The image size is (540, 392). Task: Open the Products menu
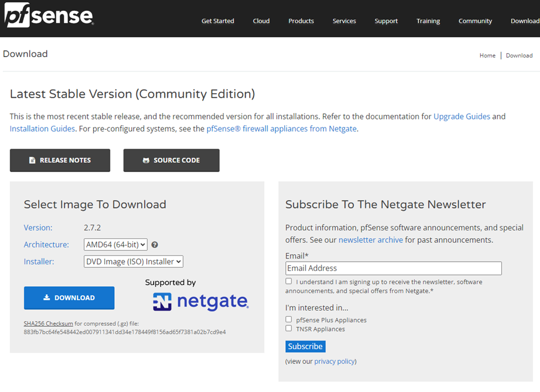click(x=301, y=21)
